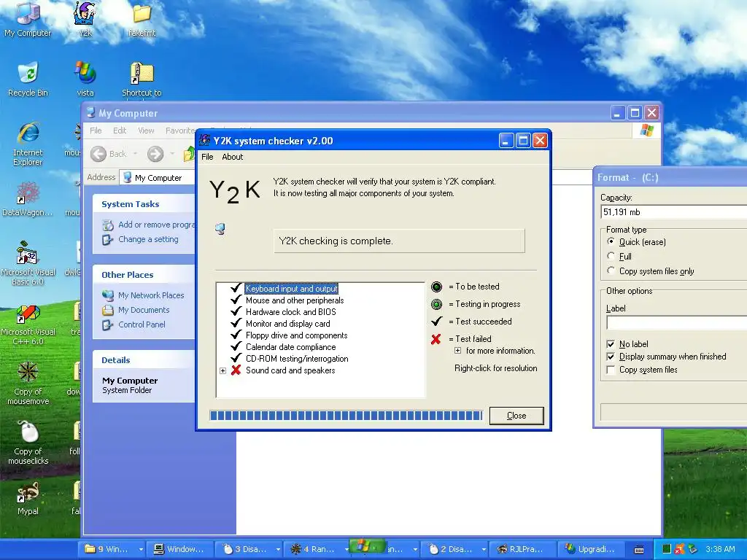Open the Capacity dropdown in Format
Viewport: 747px width, 560px height.
[674, 212]
